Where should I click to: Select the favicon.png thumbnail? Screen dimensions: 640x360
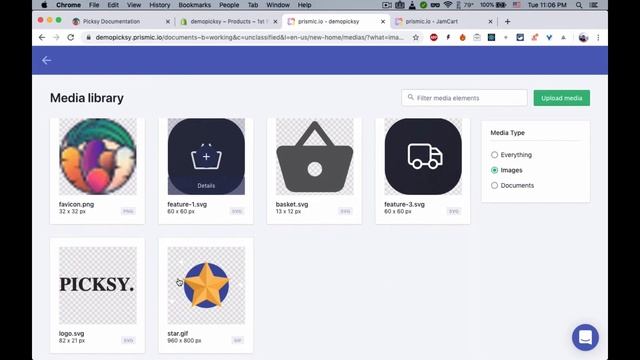click(x=98, y=156)
